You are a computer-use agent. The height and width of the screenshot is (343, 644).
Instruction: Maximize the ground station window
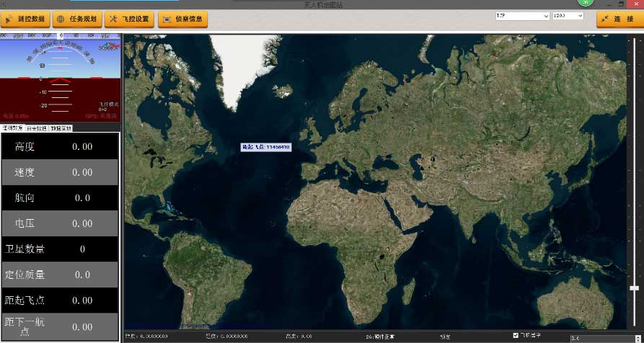(621, 4)
